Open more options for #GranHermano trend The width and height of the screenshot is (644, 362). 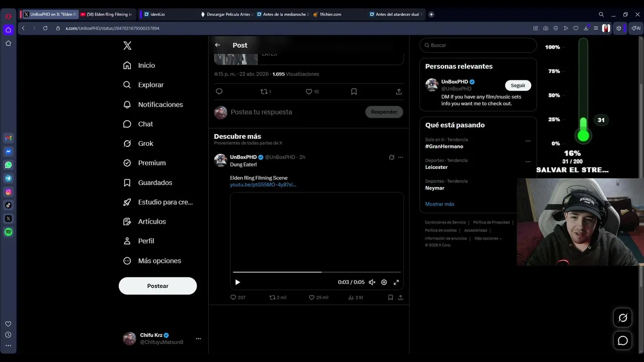[x=528, y=141]
